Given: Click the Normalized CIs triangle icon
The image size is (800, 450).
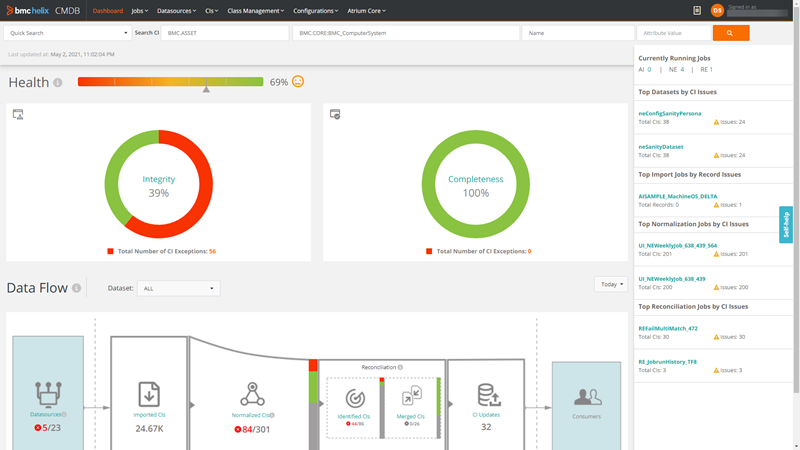Looking at the screenshot, I should (x=252, y=394).
